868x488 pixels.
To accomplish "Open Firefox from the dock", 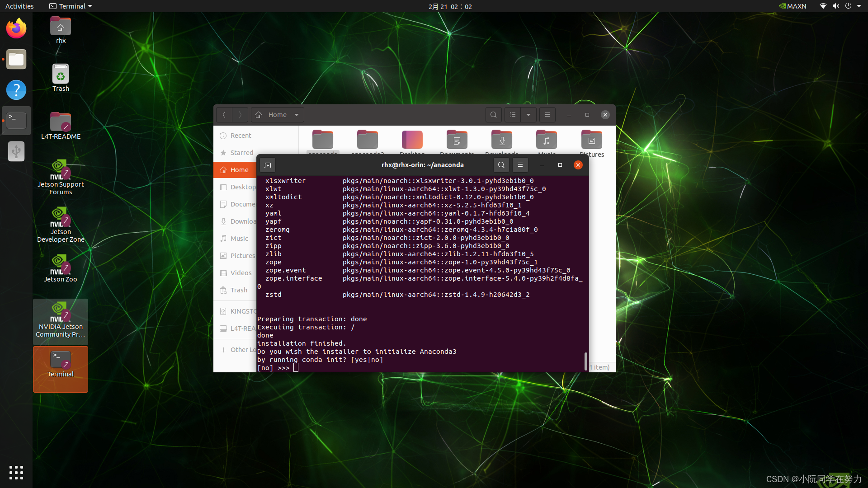I will click(x=16, y=28).
